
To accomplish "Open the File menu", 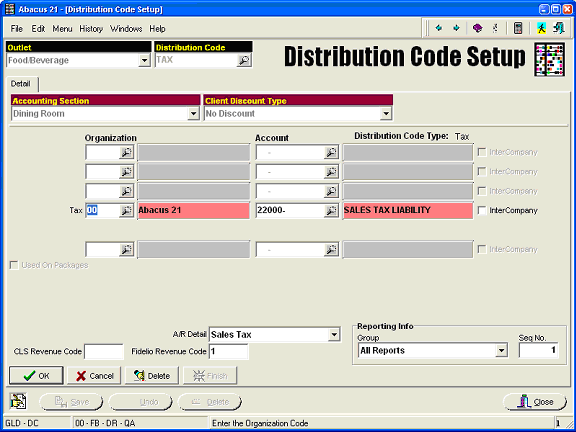I will pos(17,29).
